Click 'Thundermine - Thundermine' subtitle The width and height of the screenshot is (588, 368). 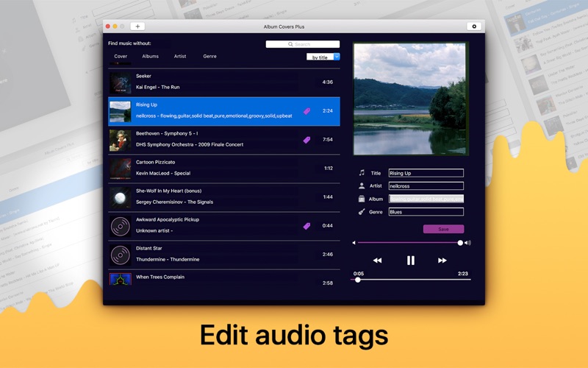(168, 260)
